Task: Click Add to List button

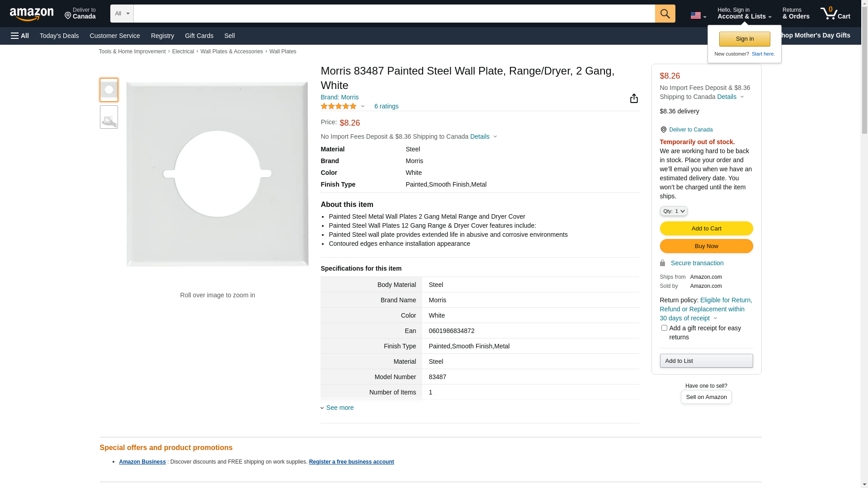Action: coord(706,361)
